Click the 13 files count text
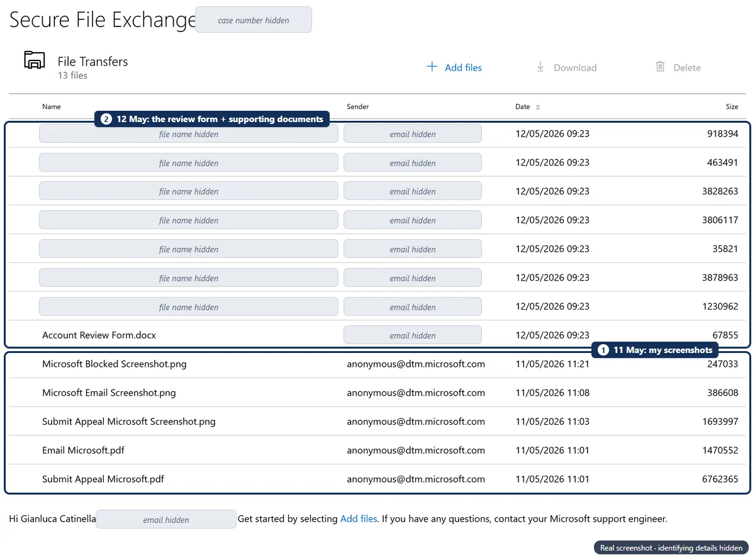The width and height of the screenshot is (755, 560). tap(72, 76)
